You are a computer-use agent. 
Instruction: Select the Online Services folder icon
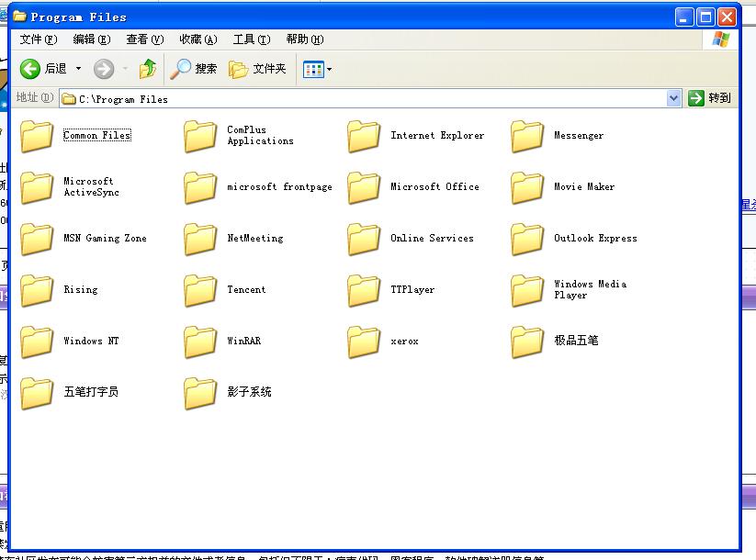tap(364, 239)
